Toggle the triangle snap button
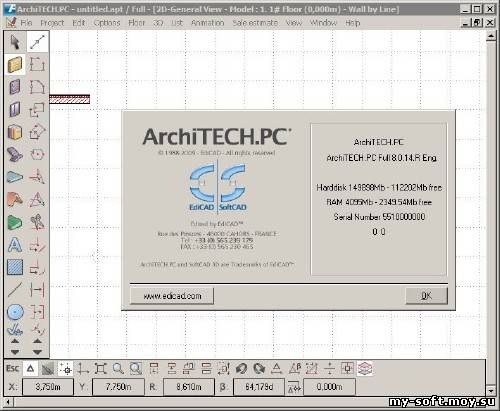This screenshot has height=411, width=500. click(30, 369)
